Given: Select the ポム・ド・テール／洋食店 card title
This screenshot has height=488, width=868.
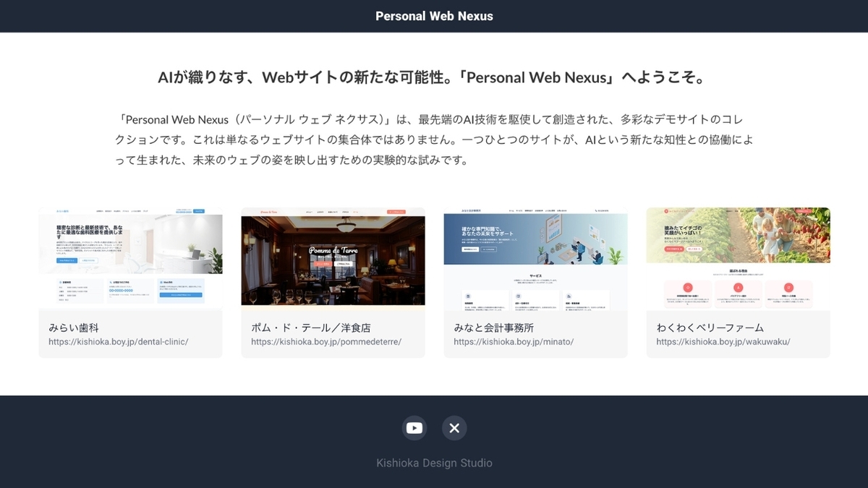Looking at the screenshot, I should point(311,328).
